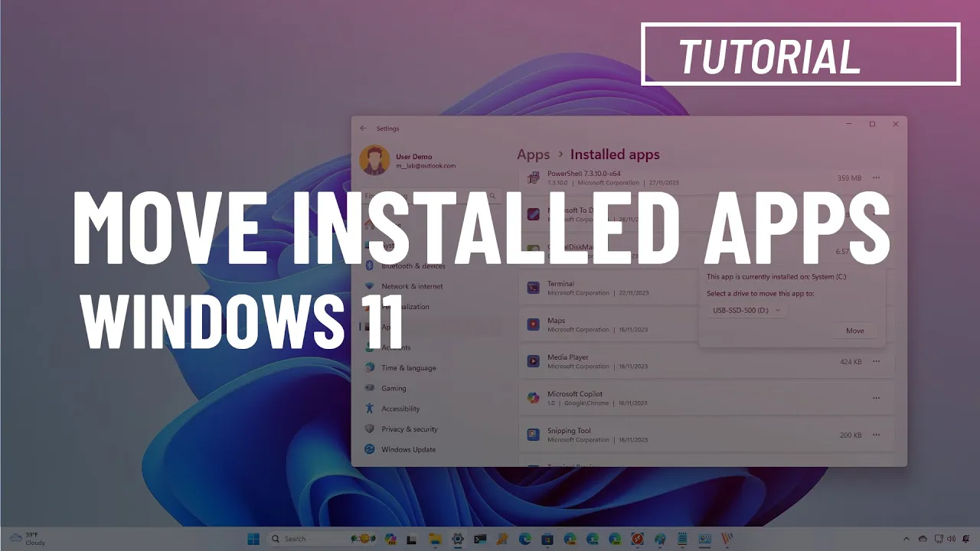
Task: Click the Installed apps page heading
Action: pyautogui.click(x=615, y=155)
